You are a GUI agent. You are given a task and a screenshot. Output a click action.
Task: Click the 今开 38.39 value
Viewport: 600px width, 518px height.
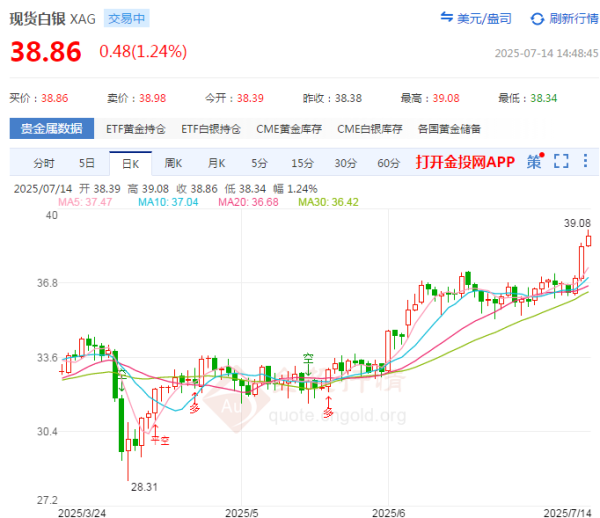click(x=250, y=98)
